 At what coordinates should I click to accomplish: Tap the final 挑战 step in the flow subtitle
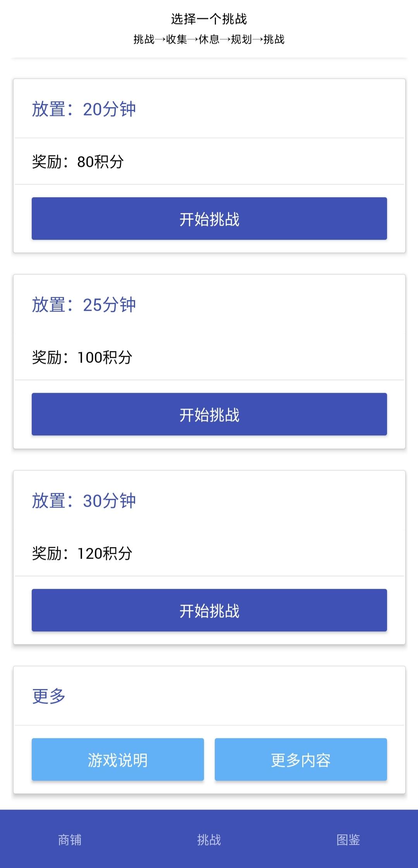[274, 39]
